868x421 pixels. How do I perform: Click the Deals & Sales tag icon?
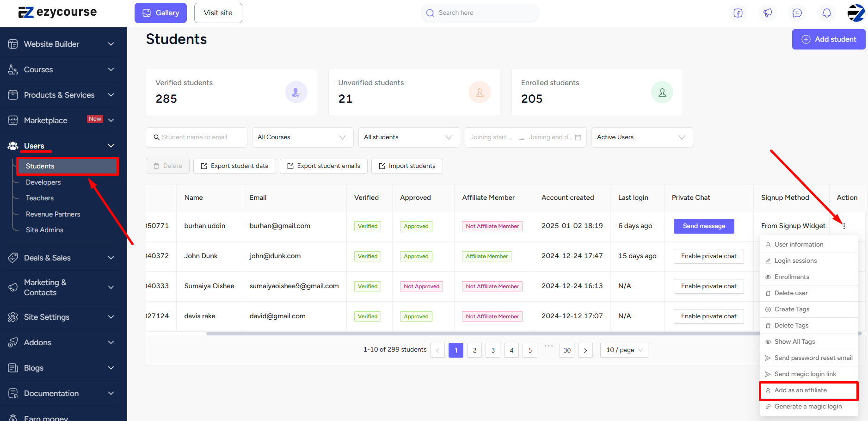coord(13,258)
